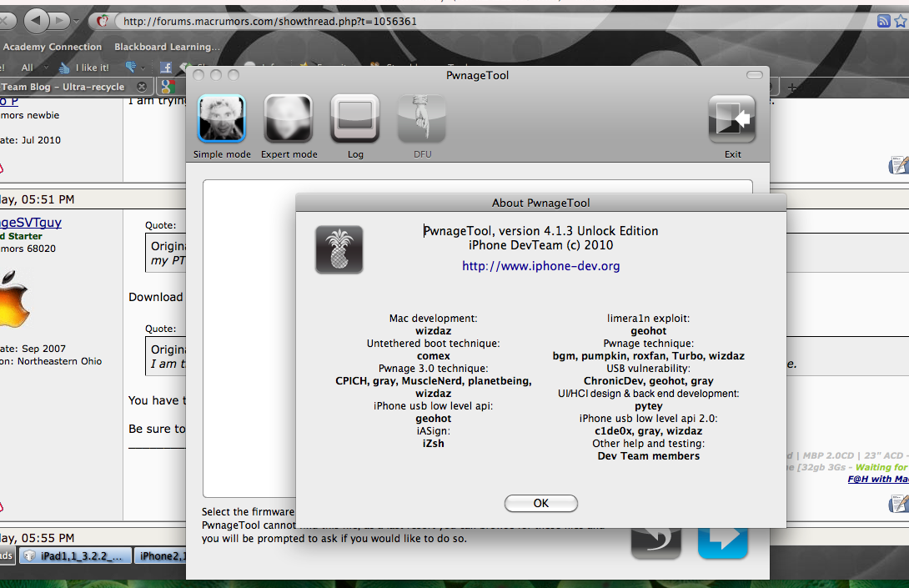Click 'Mac development:' label
909x588 pixels.
(x=433, y=319)
